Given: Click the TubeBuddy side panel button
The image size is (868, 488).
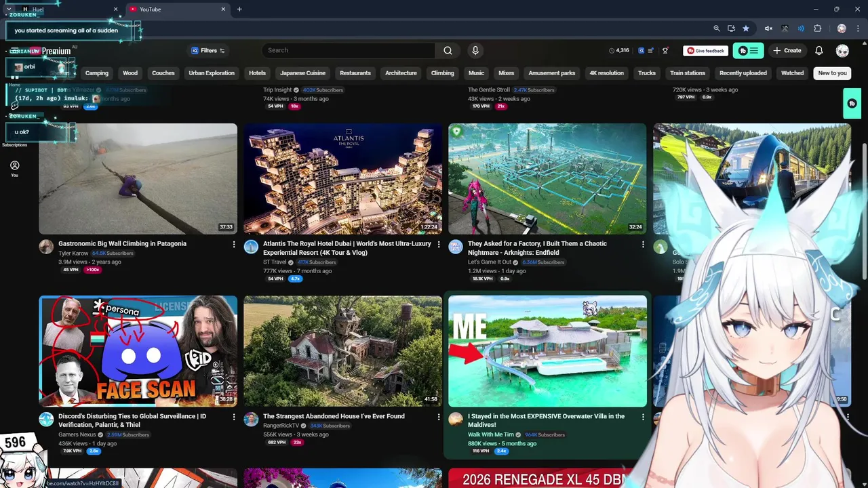Looking at the screenshot, I should coord(852,104).
